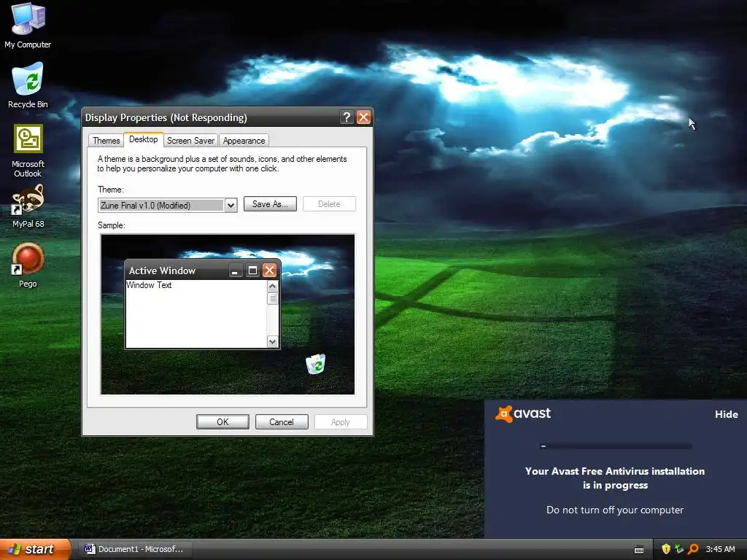747x560 pixels.
Task: Click the Window Text sample area
Action: point(196,314)
